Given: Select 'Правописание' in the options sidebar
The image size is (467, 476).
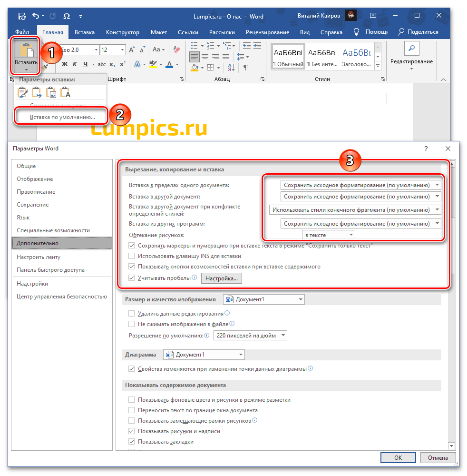Looking at the screenshot, I should click(36, 192).
